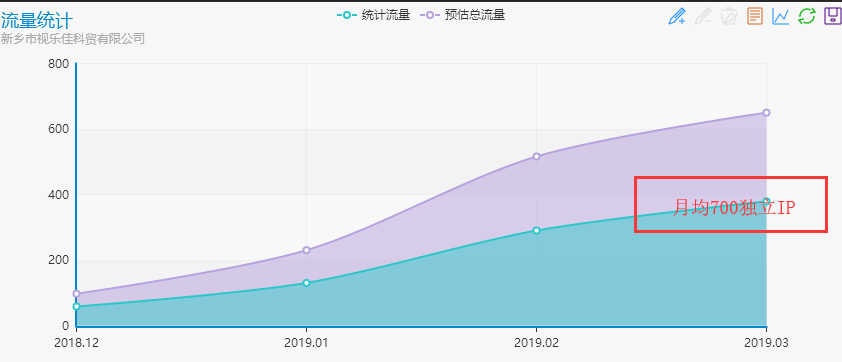Select the 预估总流量 data point at 2019.01
The image size is (842, 362).
pyautogui.click(x=307, y=250)
